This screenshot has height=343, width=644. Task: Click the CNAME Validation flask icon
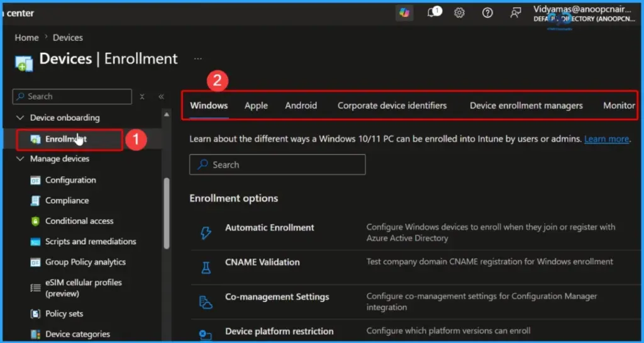(206, 267)
